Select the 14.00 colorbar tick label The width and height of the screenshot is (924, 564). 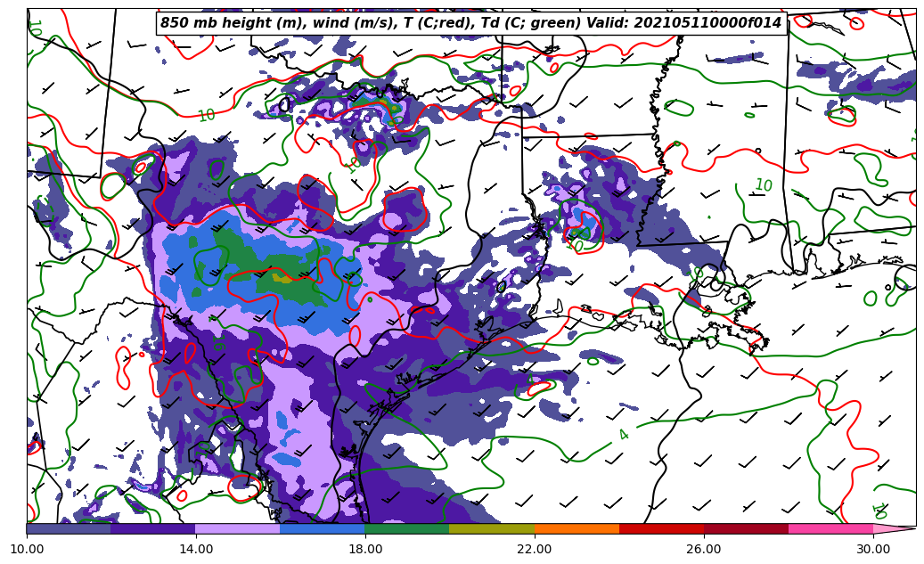pyautogui.click(x=196, y=549)
